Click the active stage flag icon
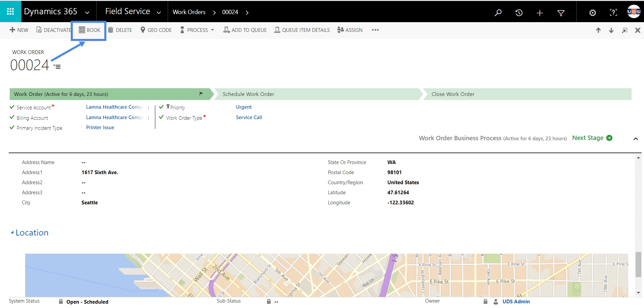644x308 pixels. [x=201, y=94]
